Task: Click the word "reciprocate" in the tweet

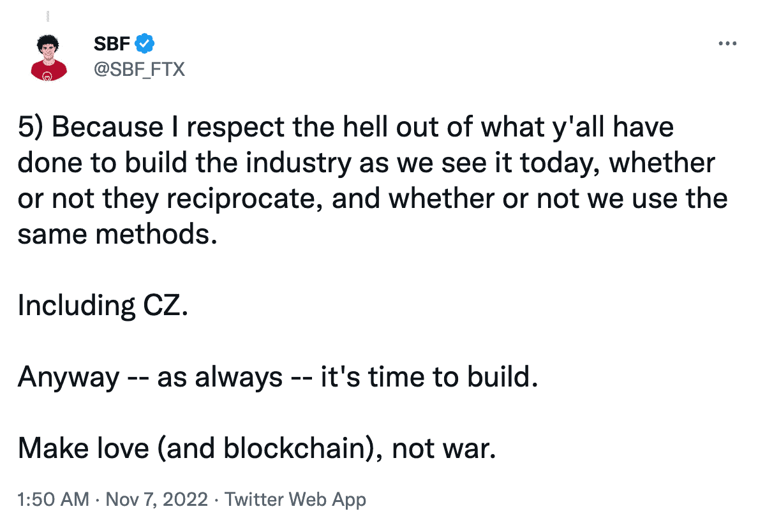Action: pos(244,200)
